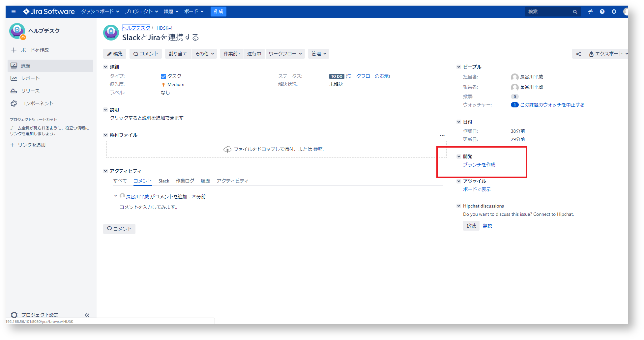Click the ボードで表示 link

(477, 189)
